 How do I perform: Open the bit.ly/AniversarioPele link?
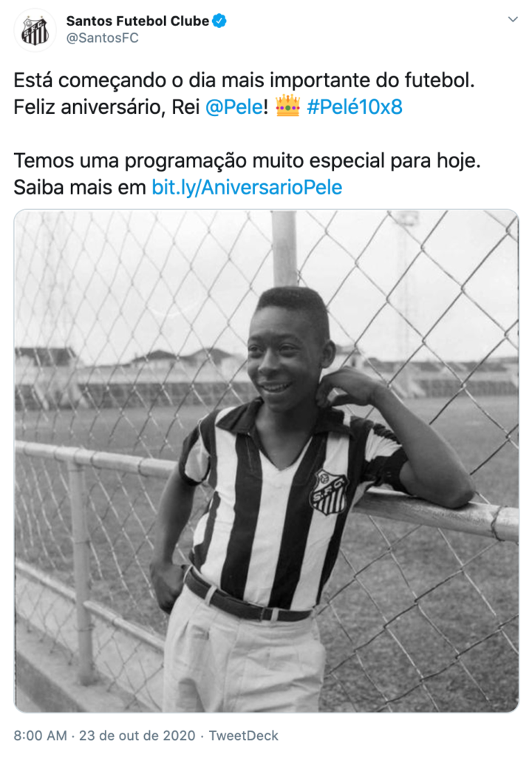pyautogui.click(x=248, y=187)
